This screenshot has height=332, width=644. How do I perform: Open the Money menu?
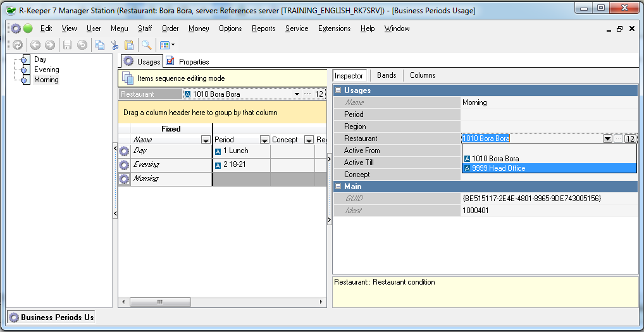tap(199, 28)
